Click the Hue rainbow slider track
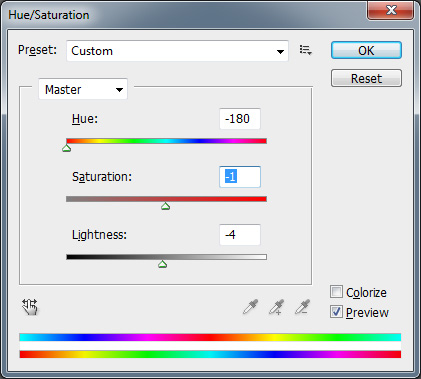 pyautogui.click(x=166, y=141)
